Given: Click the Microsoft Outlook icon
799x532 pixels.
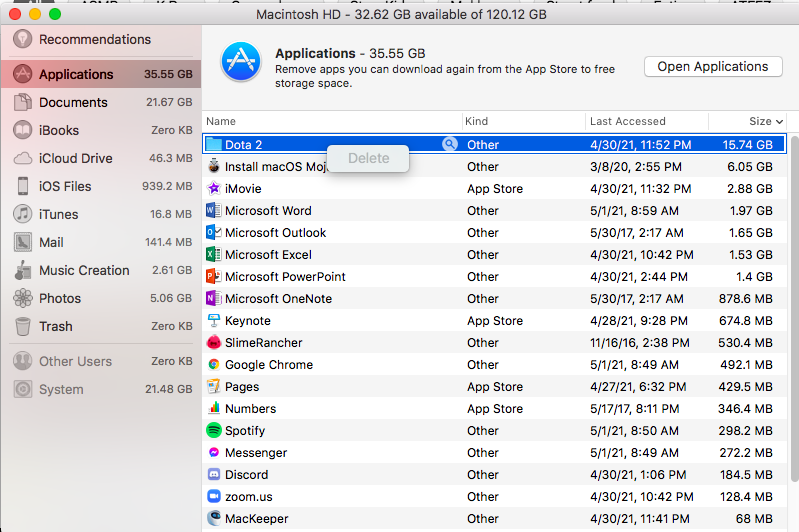Looking at the screenshot, I should pyautogui.click(x=214, y=232).
